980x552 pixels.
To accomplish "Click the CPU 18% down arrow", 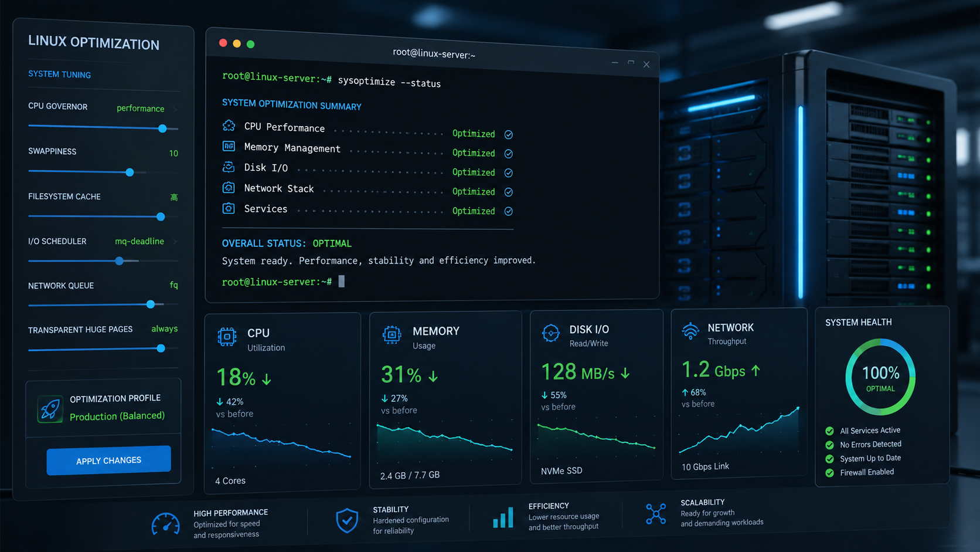I will point(267,380).
